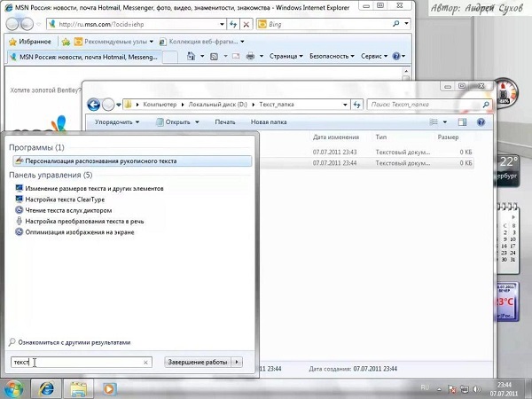This screenshot has width=532, height=399.
Task: Click the printer icon in IE toolbar
Action: pyautogui.click(x=250, y=56)
